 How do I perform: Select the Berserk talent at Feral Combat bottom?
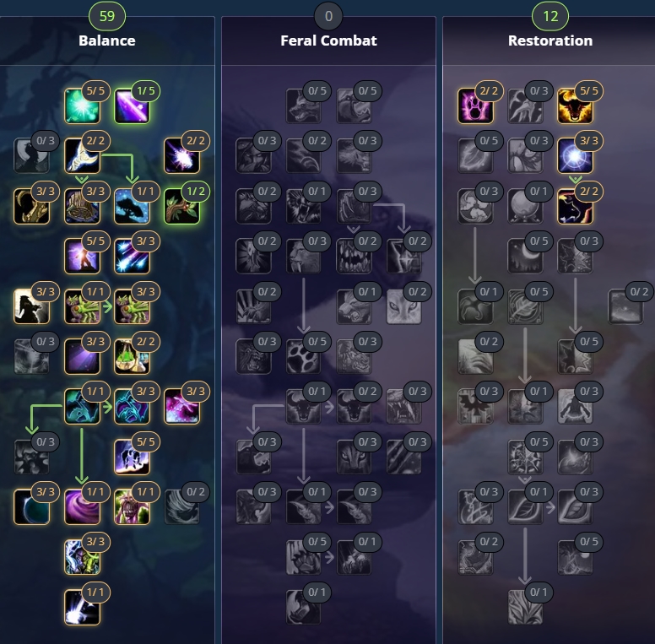(304, 607)
